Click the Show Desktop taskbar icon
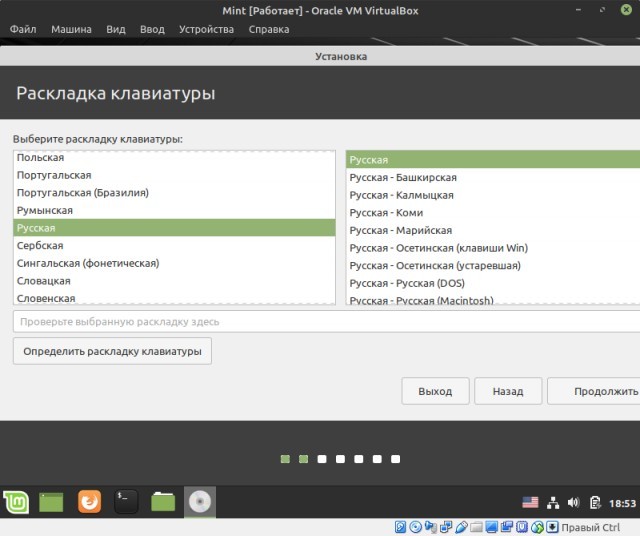The image size is (640, 536). [x=51, y=502]
